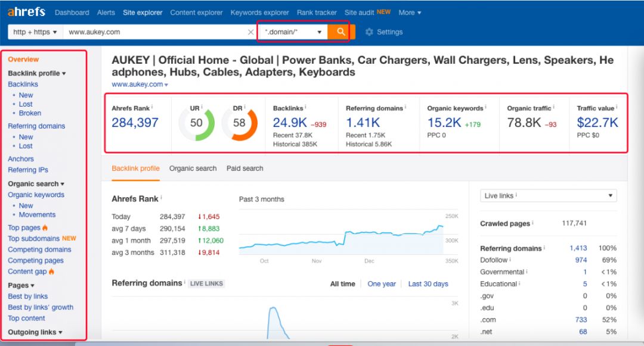Open Overview in the sidebar
Image resolution: width=644 pixels, height=346 pixels.
point(23,60)
